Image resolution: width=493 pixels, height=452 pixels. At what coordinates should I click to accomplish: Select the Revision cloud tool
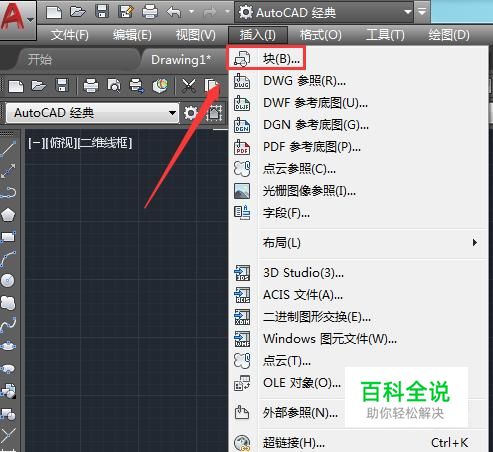(x=8, y=303)
